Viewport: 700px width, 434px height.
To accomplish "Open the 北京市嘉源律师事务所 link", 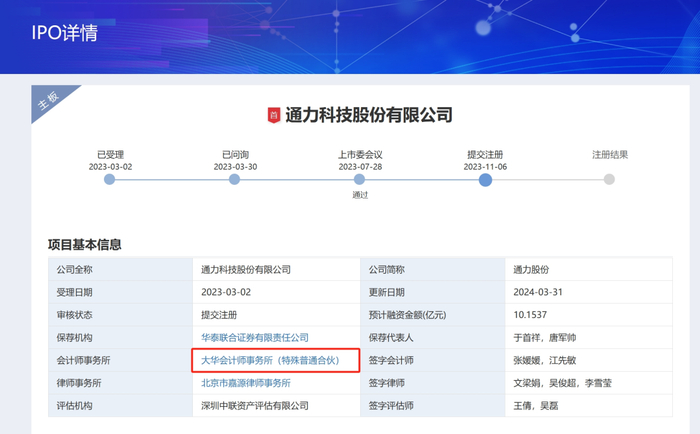I will pyautogui.click(x=246, y=383).
